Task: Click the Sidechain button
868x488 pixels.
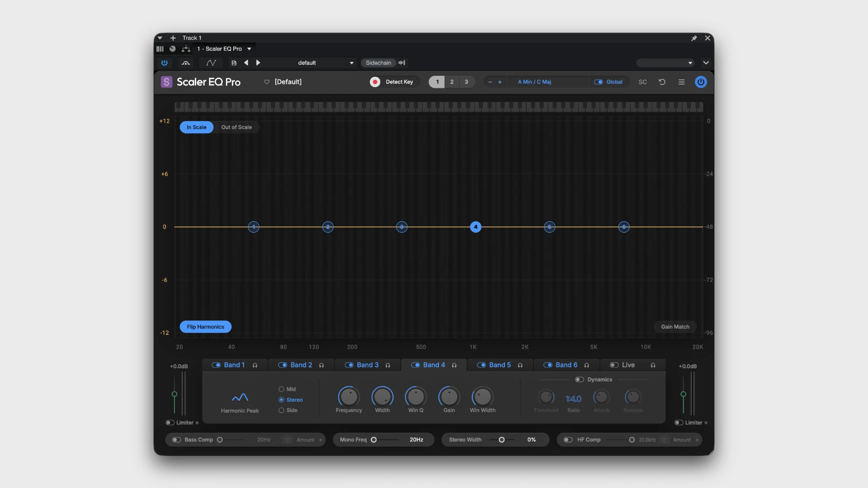Action: 378,63
